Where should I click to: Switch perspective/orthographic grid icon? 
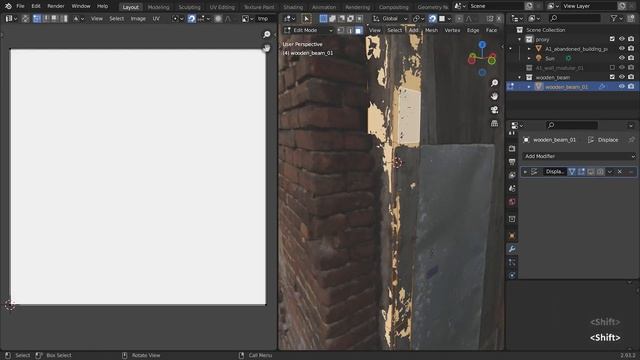[x=494, y=123]
